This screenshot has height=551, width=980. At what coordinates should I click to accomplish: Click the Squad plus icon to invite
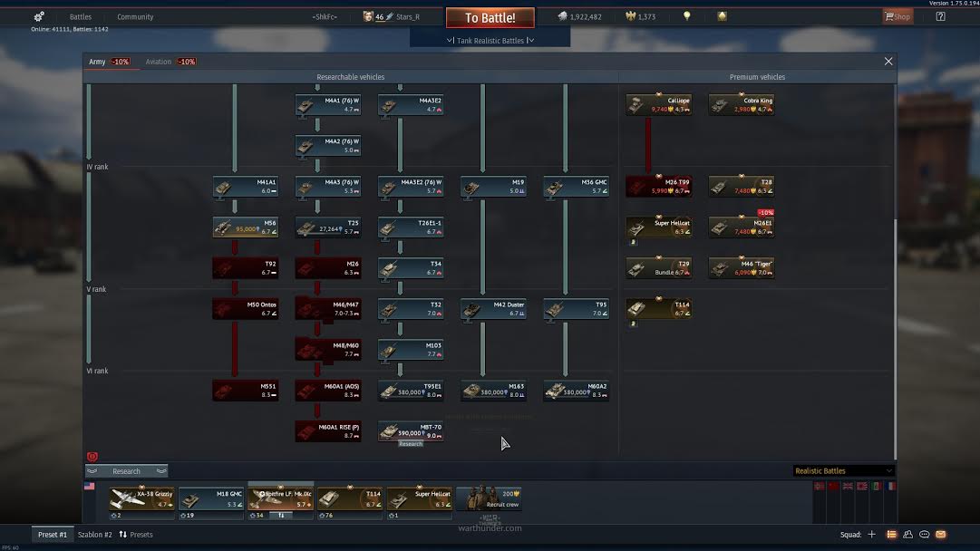[871, 535]
